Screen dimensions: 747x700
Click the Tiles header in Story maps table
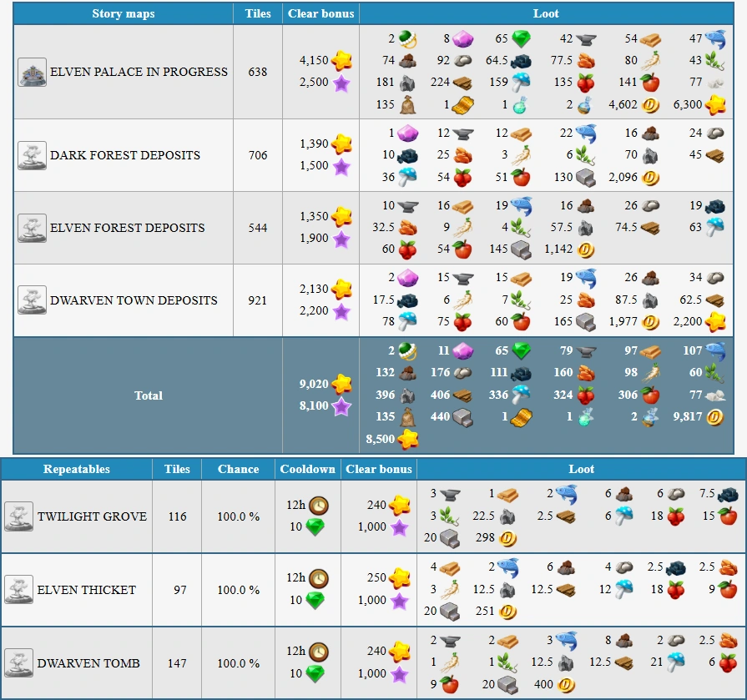[258, 14]
